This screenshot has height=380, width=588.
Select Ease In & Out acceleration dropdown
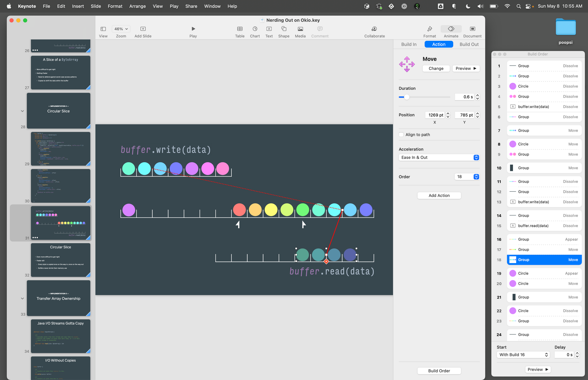coord(438,157)
